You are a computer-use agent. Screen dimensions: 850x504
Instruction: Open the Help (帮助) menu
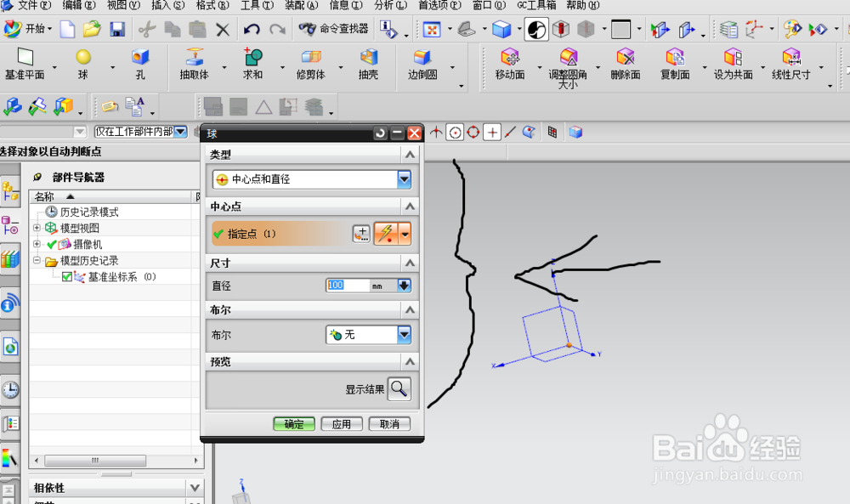click(x=583, y=5)
